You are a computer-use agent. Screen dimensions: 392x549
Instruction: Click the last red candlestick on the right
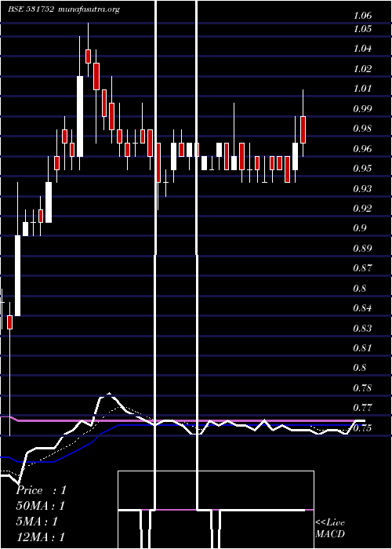[x=303, y=129]
